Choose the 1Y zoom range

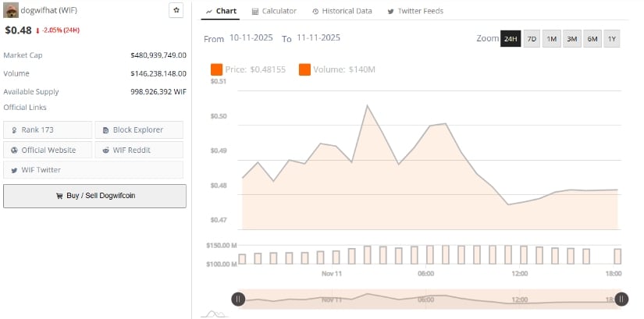611,39
